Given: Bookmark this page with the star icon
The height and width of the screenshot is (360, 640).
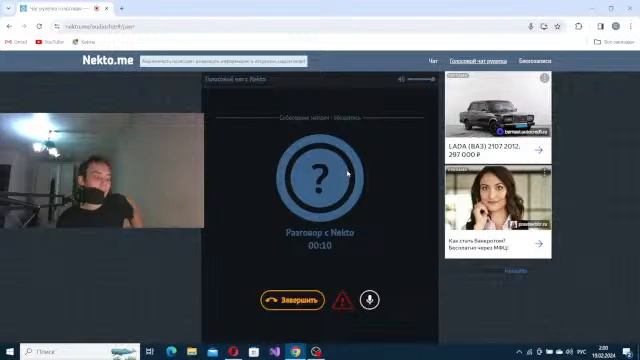Looking at the screenshot, I should [558, 27].
